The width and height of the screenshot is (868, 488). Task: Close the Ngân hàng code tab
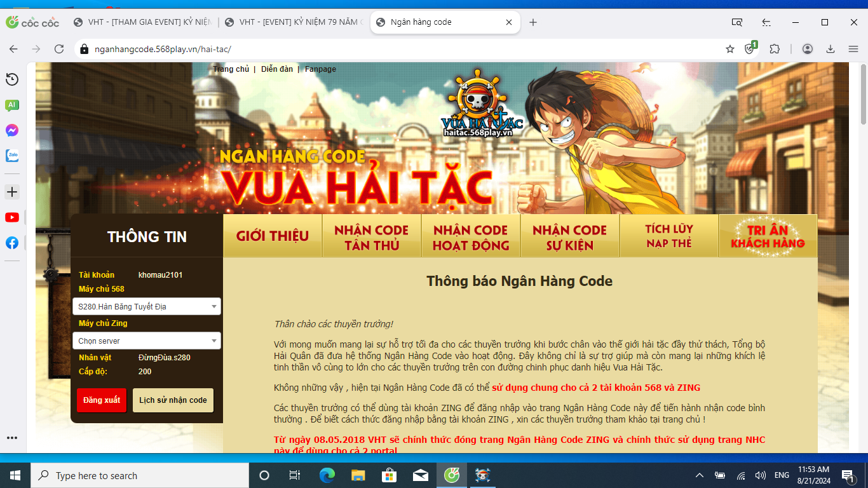(509, 22)
